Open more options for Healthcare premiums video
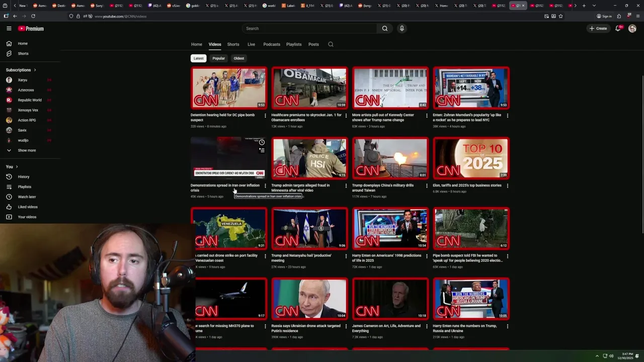The width and height of the screenshot is (644, 362). [346, 116]
